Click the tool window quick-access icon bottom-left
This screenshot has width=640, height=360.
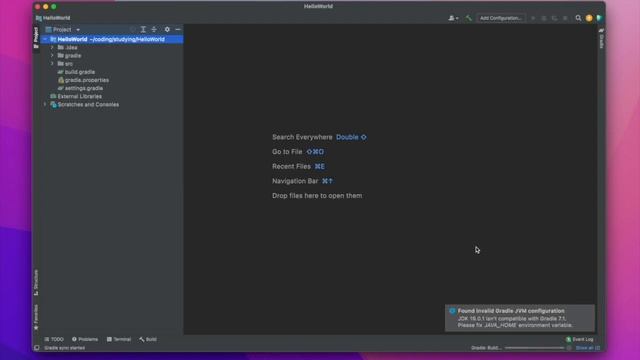click(x=37, y=348)
